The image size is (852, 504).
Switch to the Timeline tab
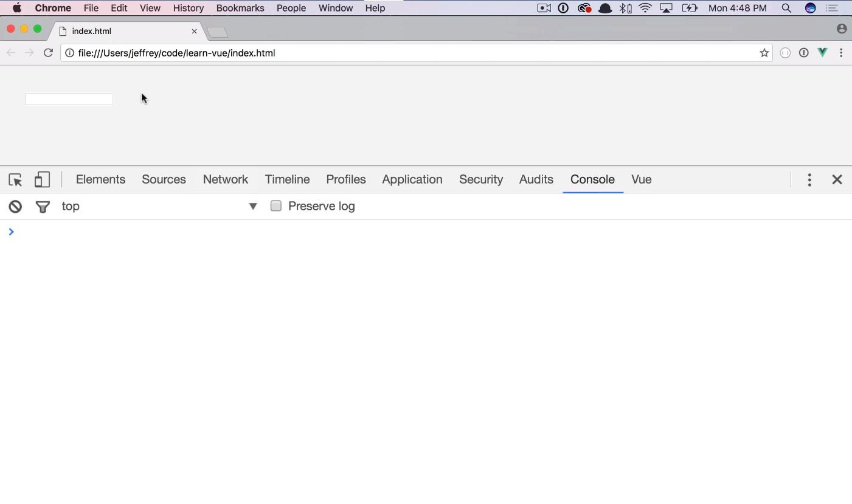[x=287, y=179]
